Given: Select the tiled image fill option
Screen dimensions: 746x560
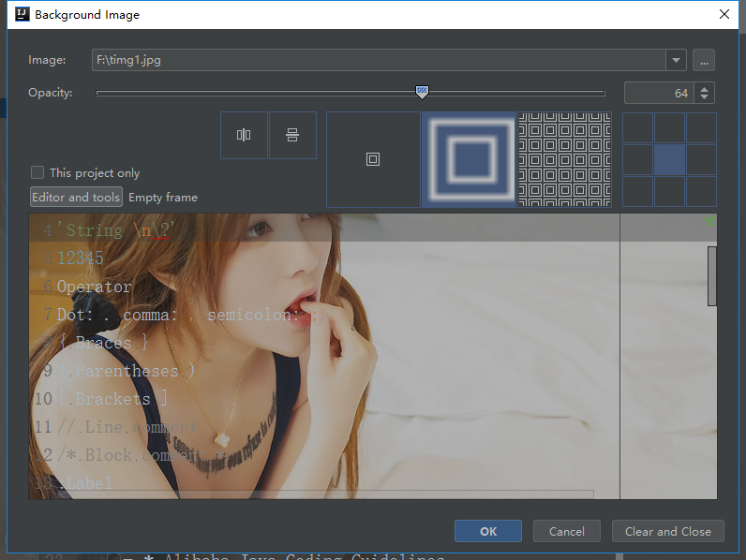Looking at the screenshot, I should coord(564,160).
